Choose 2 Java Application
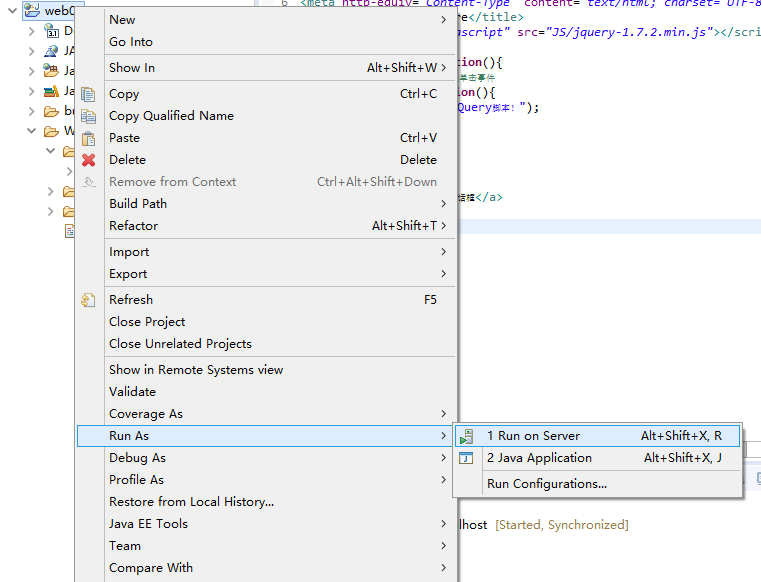This screenshot has height=582, width=761. click(x=597, y=458)
